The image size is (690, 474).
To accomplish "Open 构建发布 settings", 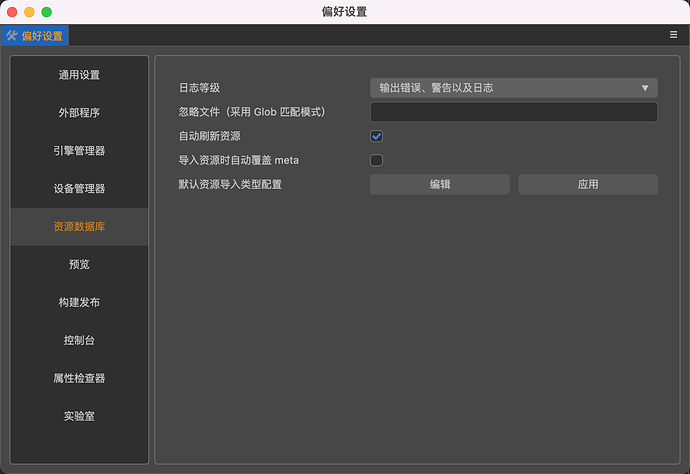I will click(x=79, y=302).
